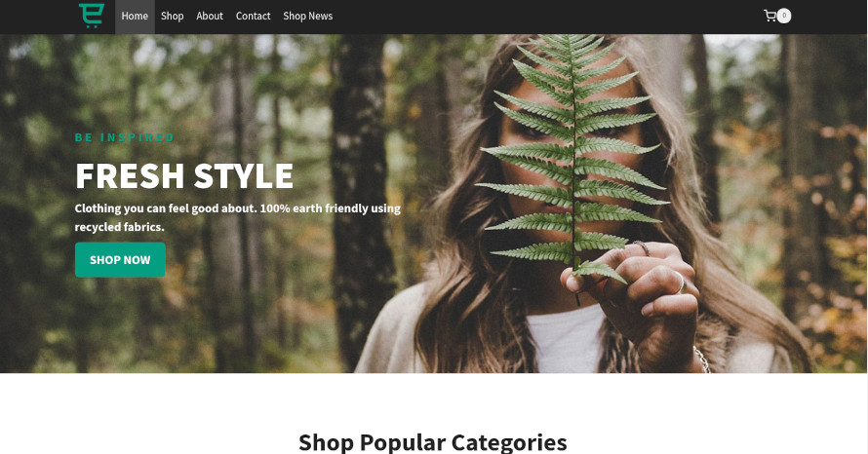Open the Contact page link

point(253,16)
